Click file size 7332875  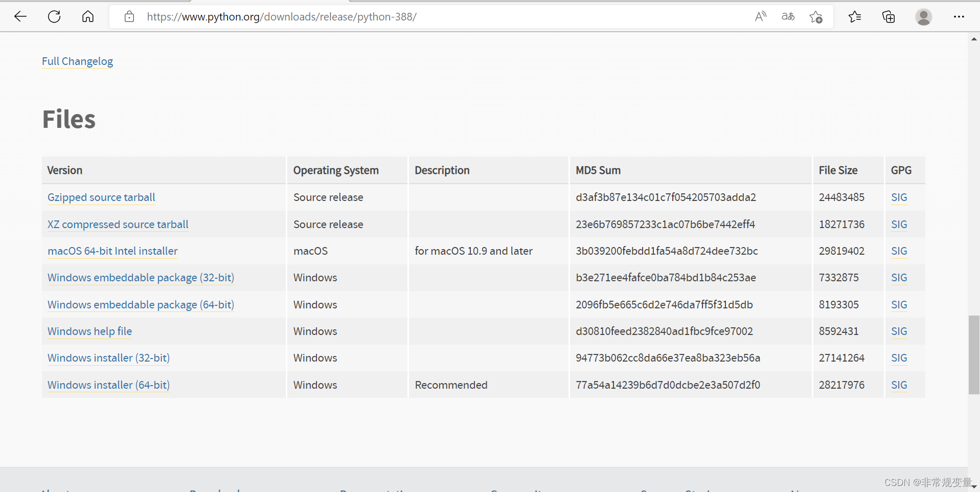tap(838, 278)
